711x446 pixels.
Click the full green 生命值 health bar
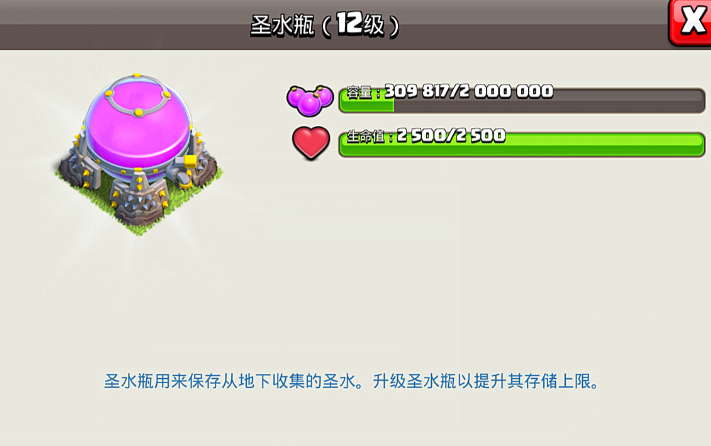click(x=521, y=145)
